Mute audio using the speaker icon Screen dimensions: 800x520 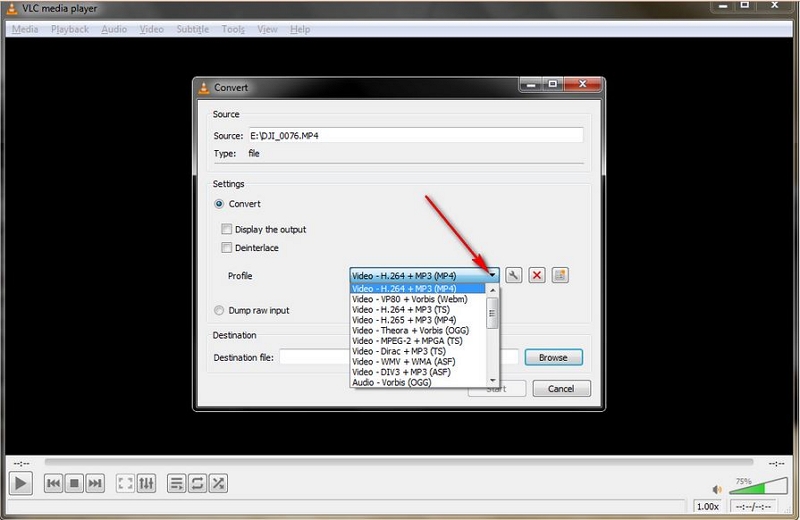click(717, 489)
